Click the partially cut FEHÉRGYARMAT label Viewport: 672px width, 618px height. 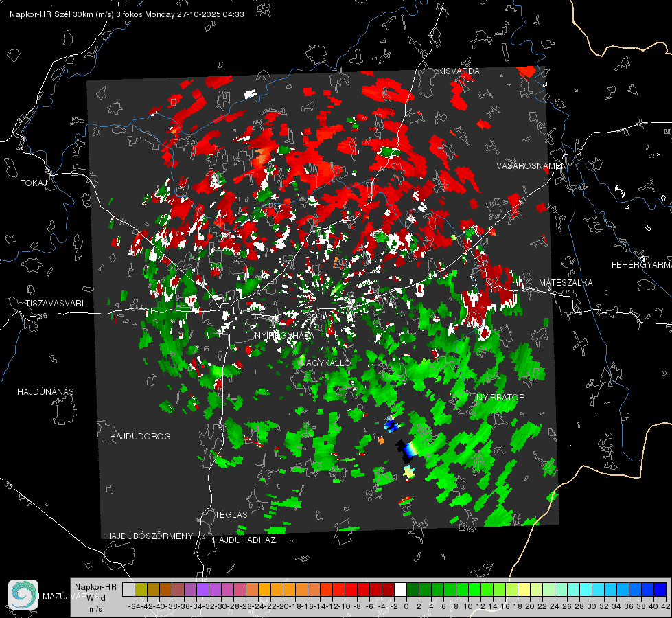pyautogui.click(x=642, y=265)
